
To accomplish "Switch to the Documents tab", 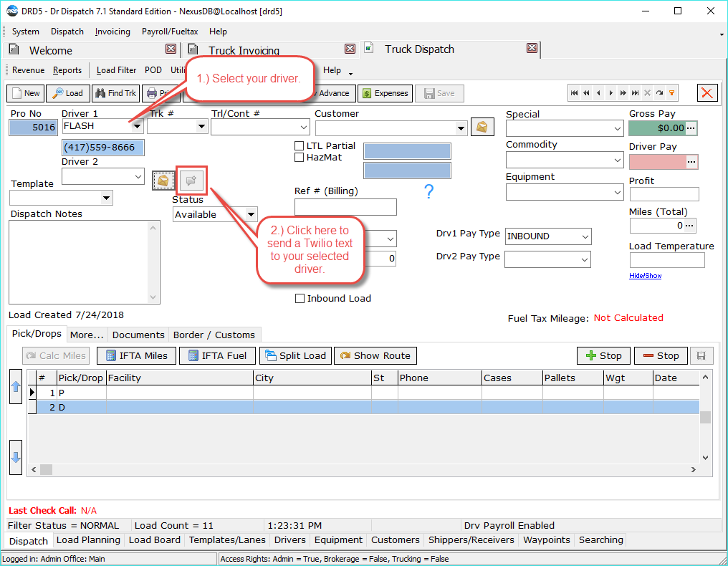I will [138, 335].
